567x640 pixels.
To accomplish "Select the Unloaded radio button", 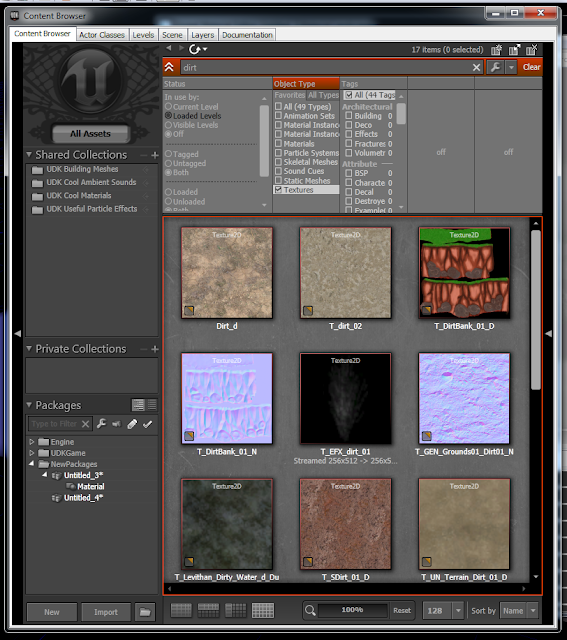I will click(168, 201).
